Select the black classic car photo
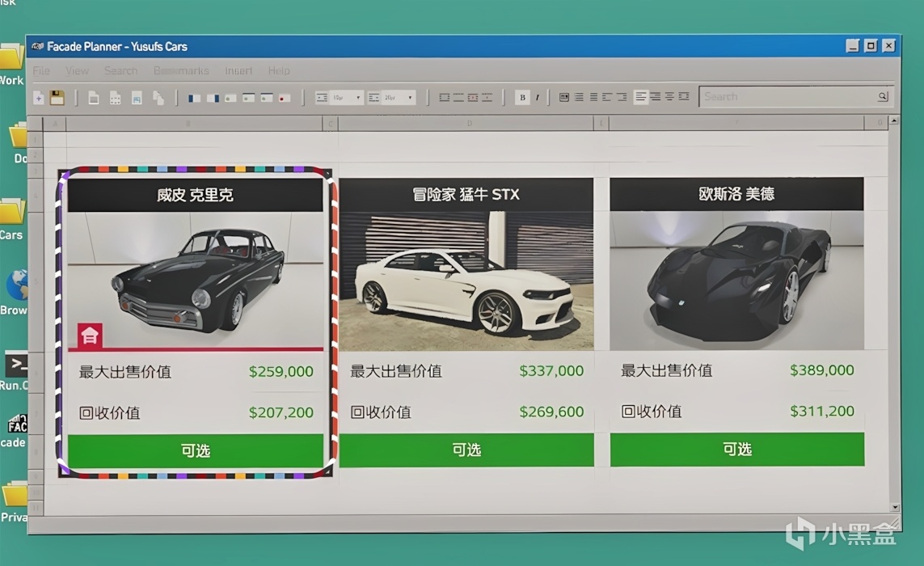Screen dimensions: 924x566 pyautogui.click(x=196, y=281)
